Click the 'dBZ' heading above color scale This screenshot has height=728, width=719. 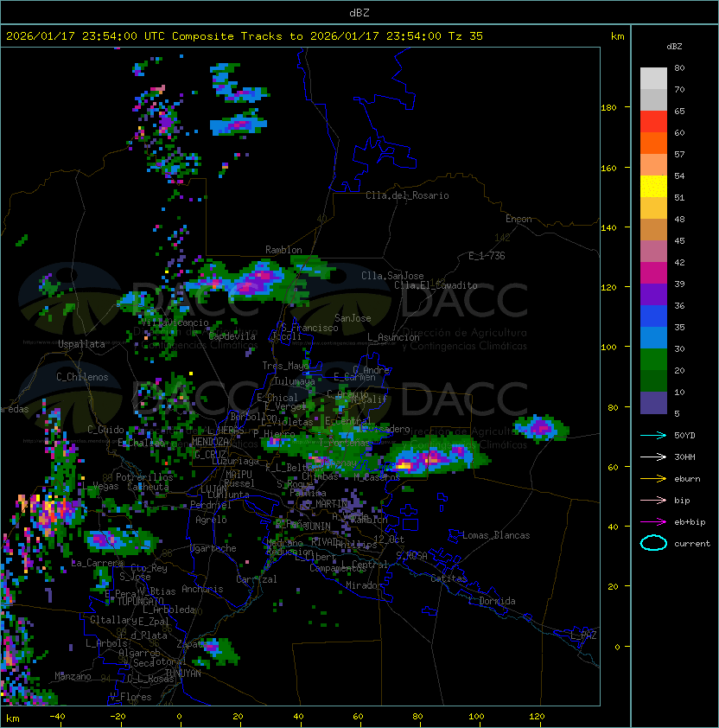click(674, 47)
